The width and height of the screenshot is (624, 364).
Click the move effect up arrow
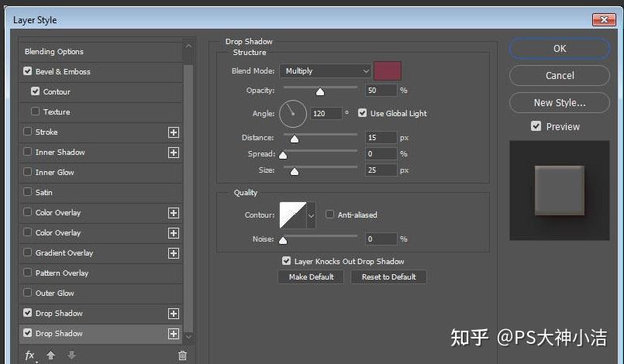tap(51, 355)
